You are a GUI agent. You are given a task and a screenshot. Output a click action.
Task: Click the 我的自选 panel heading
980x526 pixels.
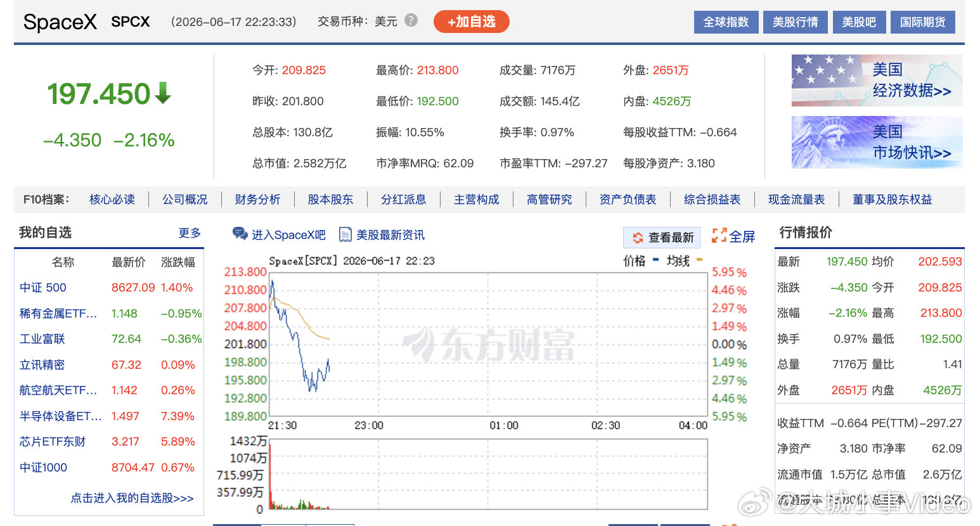(x=45, y=233)
